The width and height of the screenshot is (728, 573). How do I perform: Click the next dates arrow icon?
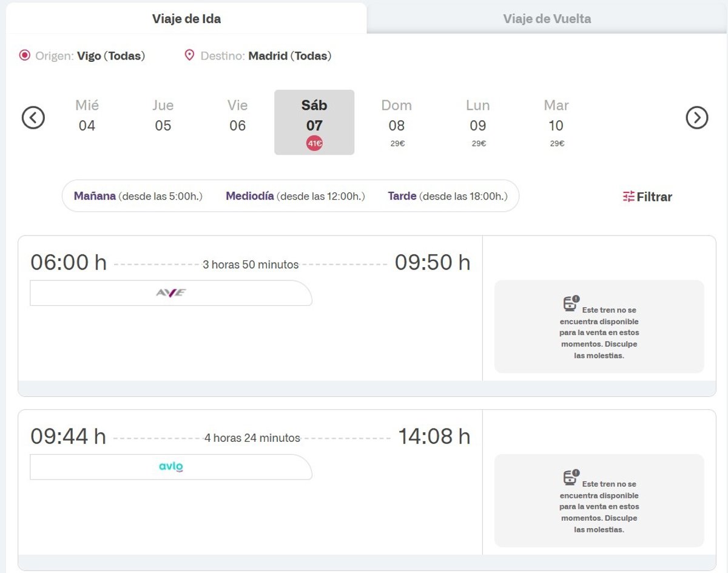(x=697, y=117)
